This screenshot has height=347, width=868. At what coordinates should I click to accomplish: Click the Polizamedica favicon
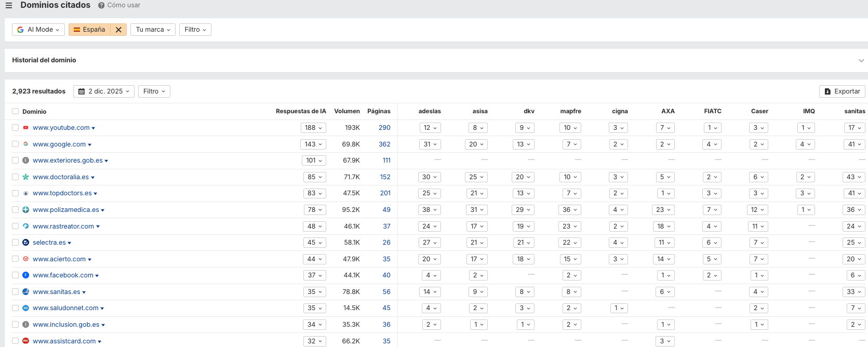25,210
